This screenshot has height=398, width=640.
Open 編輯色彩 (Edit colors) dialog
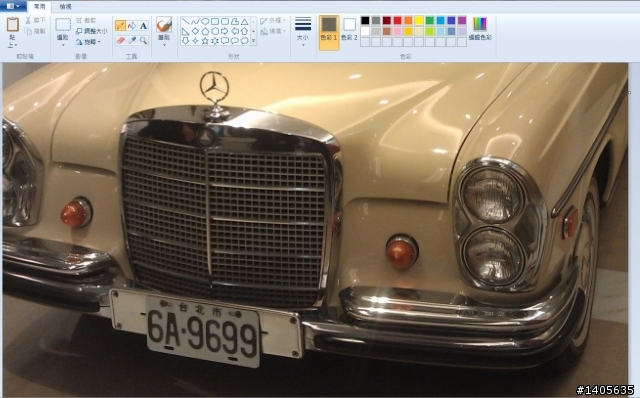[x=480, y=29]
